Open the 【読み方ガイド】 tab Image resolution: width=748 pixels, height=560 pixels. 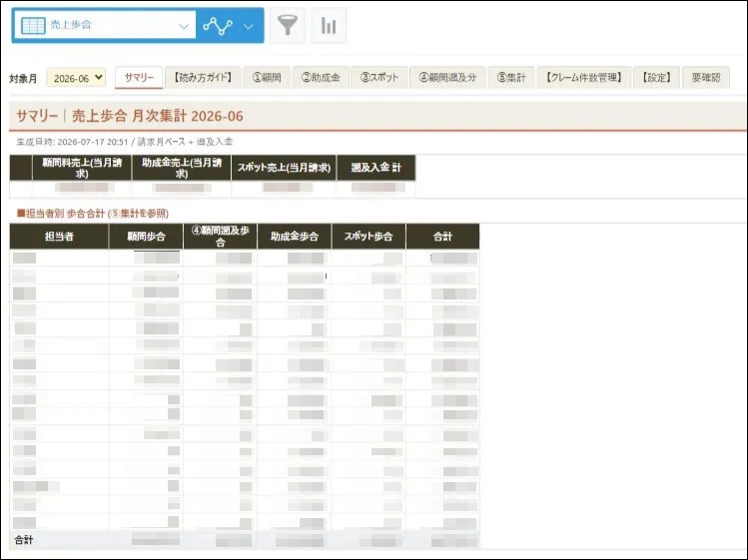[x=203, y=77]
